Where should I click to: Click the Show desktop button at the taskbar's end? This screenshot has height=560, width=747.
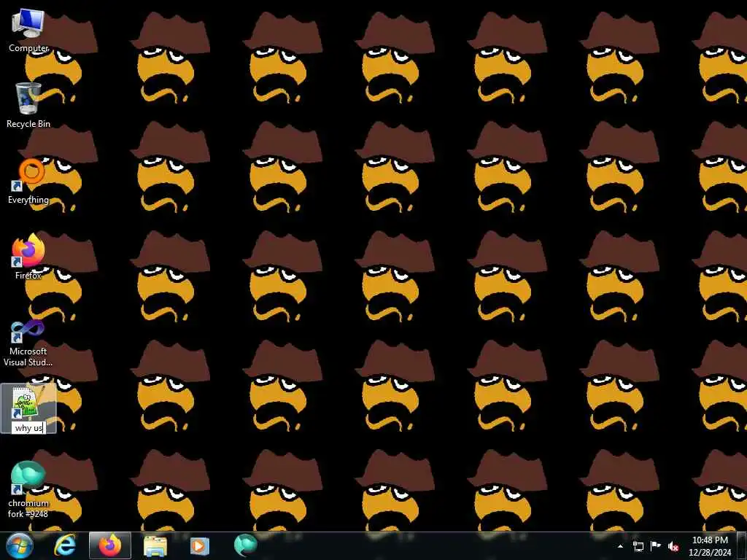(742, 546)
